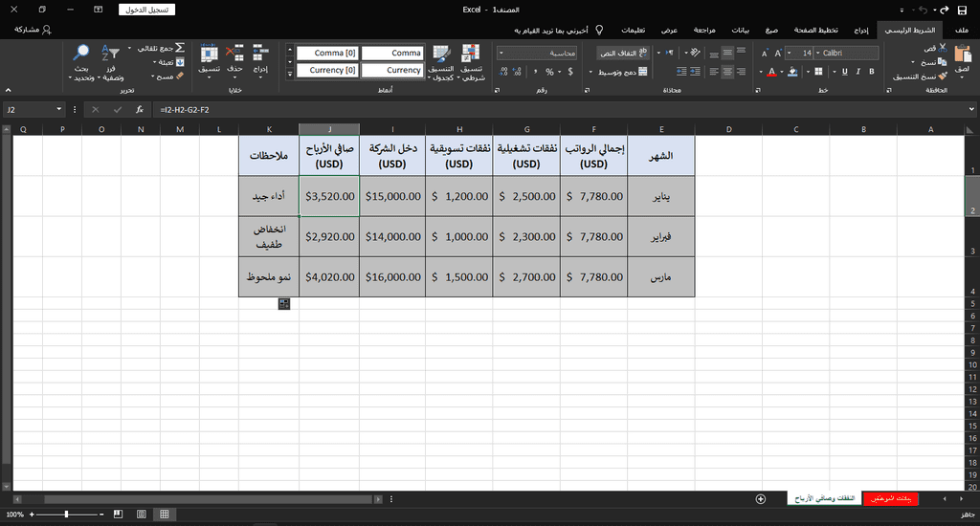Click the Sort & Filter icon

[x=111, y=55]
